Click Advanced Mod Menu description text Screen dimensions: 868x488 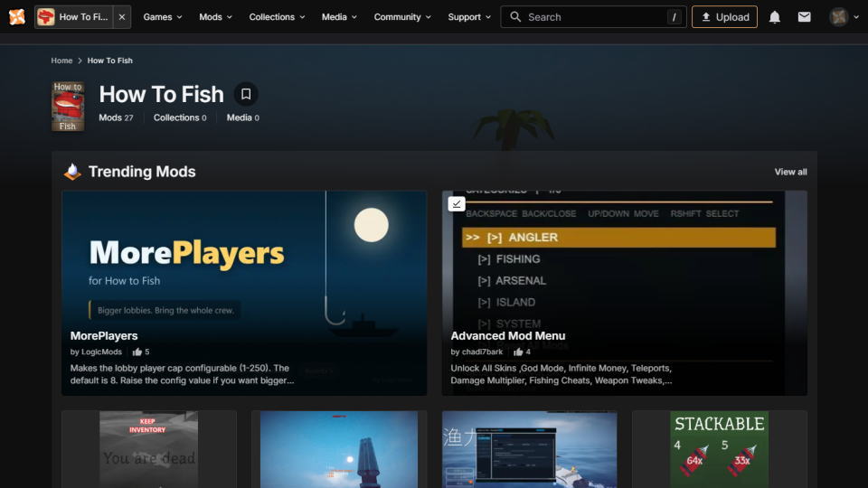[561, 374]
